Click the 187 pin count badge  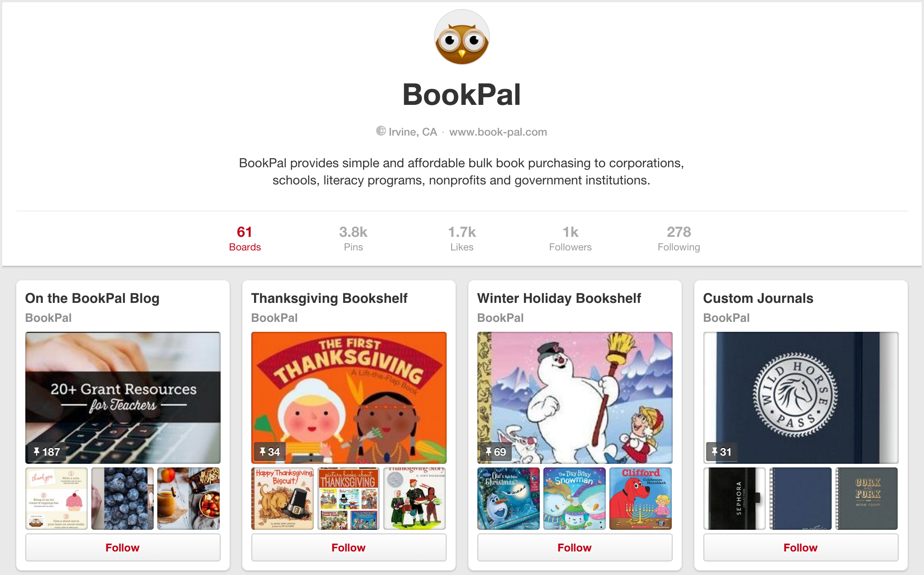pyautogui.click(x=47, y=452)
